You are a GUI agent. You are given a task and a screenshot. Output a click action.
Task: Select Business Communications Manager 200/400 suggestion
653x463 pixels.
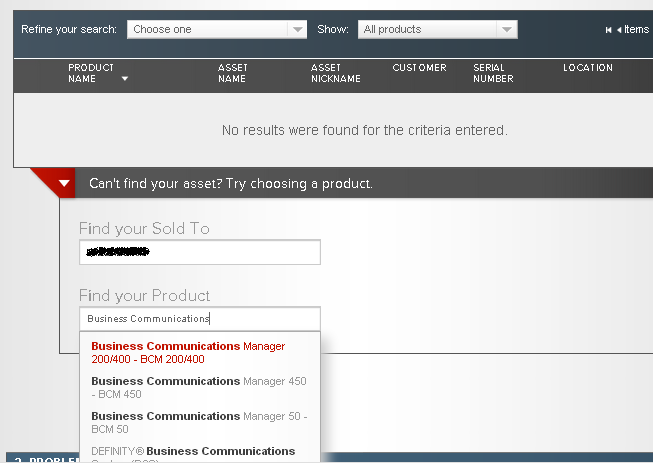point(200,353)
